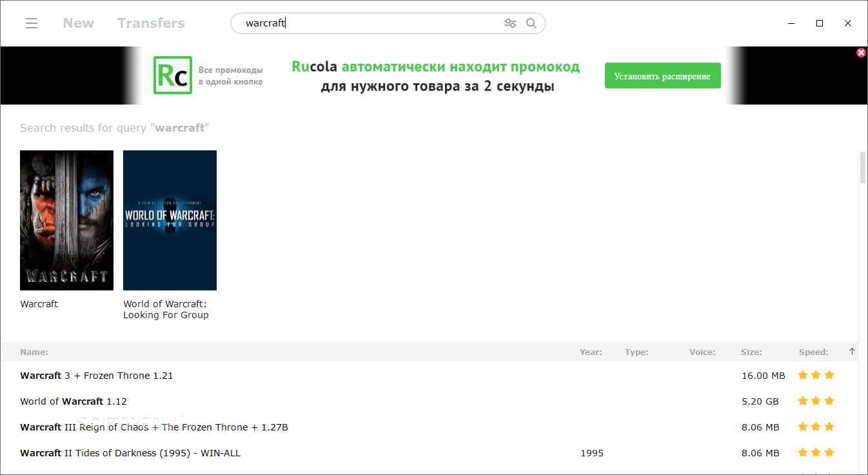This screenshot has width=868, height=475.
Task: Click the Warcraft movie title
Action: pyautogui.click(x=39, y=304)
